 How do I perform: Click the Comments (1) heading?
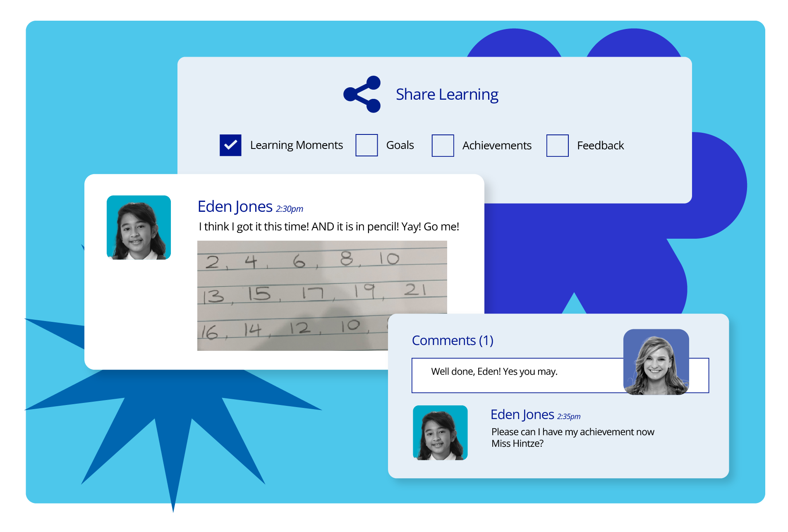453,340
